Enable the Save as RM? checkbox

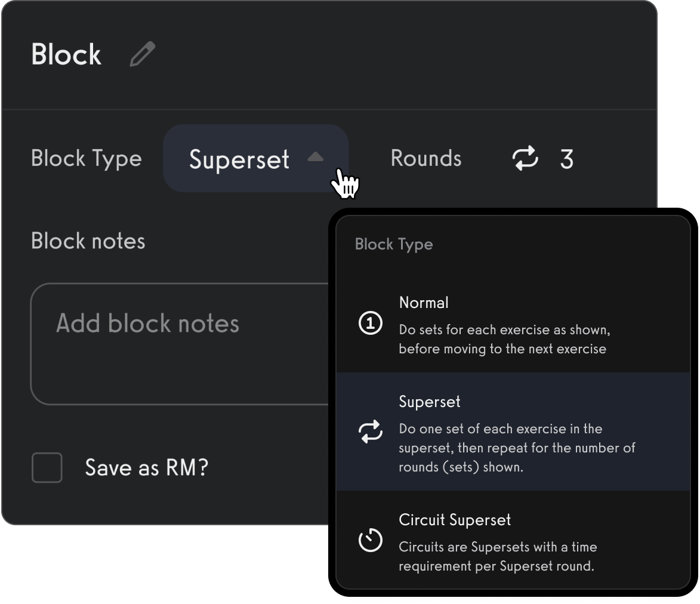point(47,467)
